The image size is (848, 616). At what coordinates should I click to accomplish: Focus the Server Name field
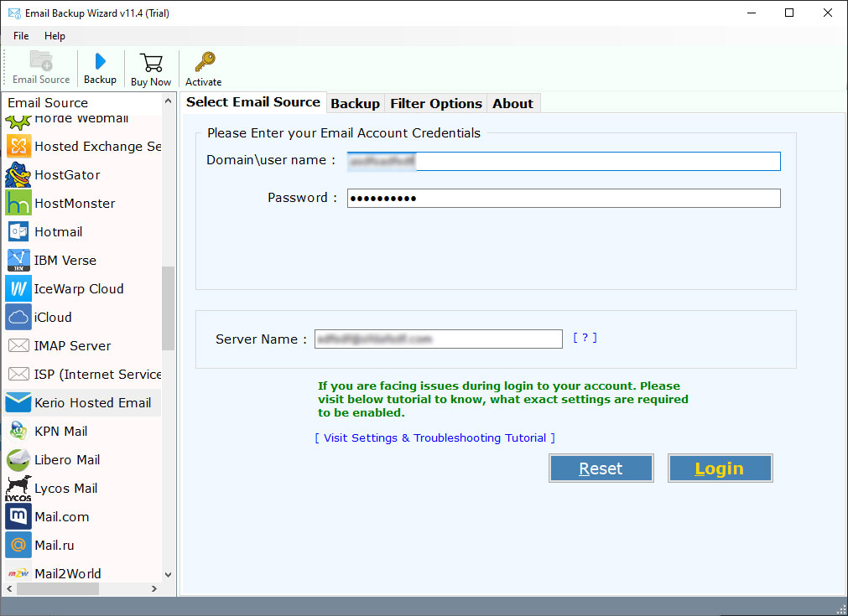(439, 339)
